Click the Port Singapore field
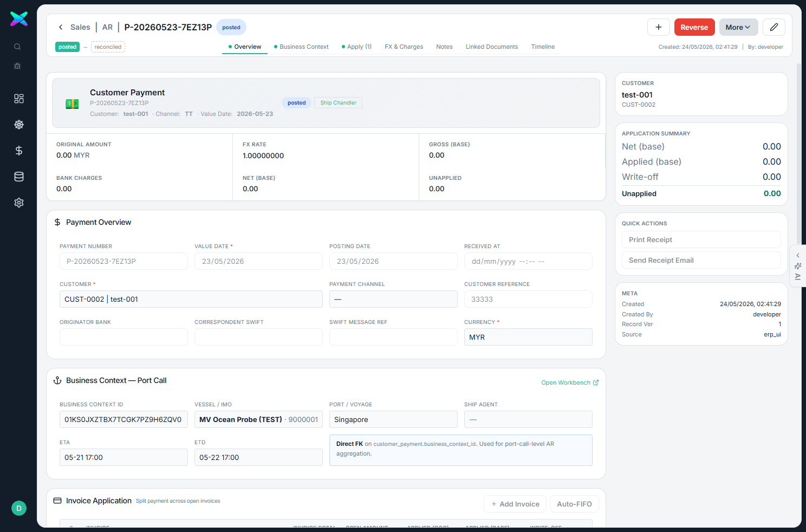Image resolution: width=806 pixels, height=532 pixels. 393,419
